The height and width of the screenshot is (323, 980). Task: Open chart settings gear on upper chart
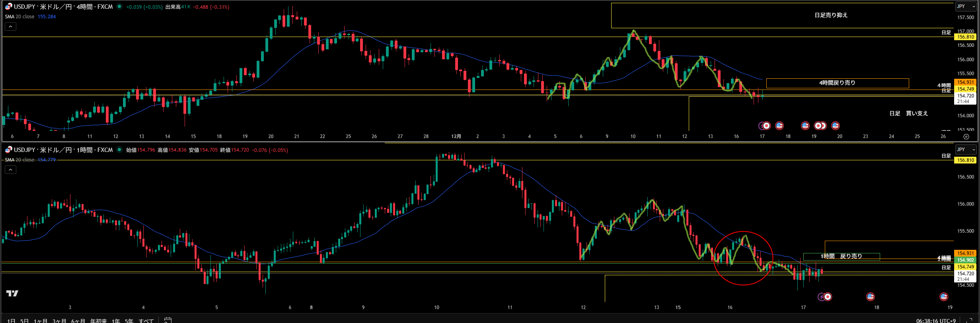tap(966, 136)
